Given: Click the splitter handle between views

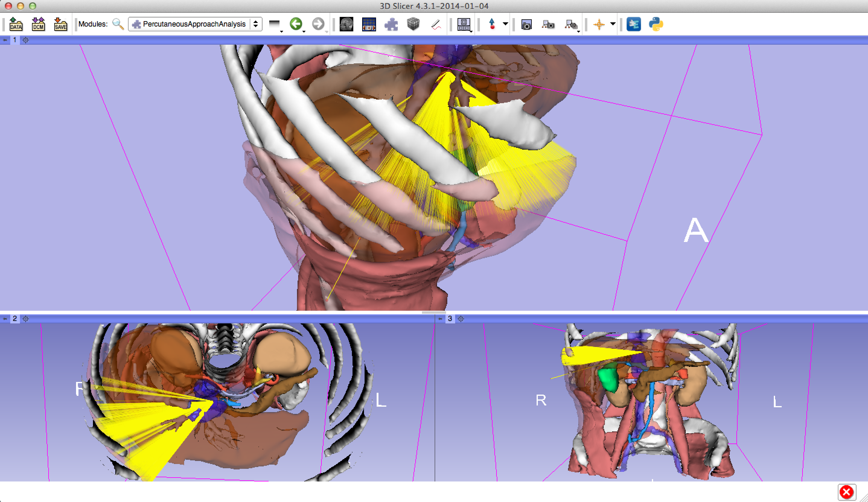Looking at the screenshot, I should [x=434, y=313].
